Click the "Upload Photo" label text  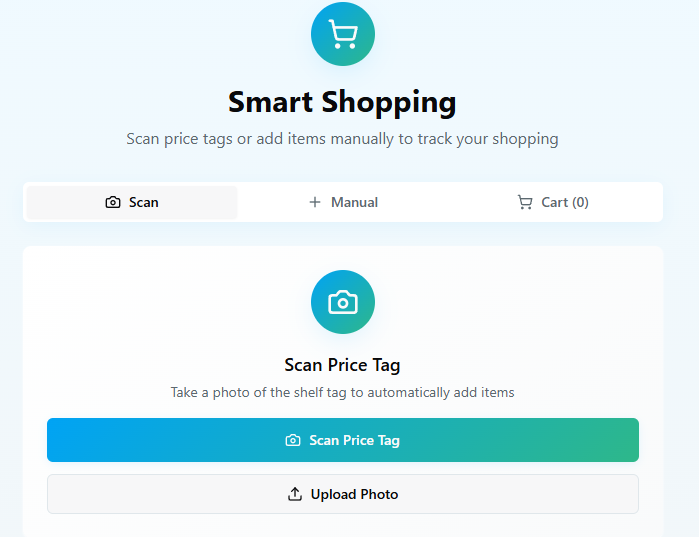(354, 494)
